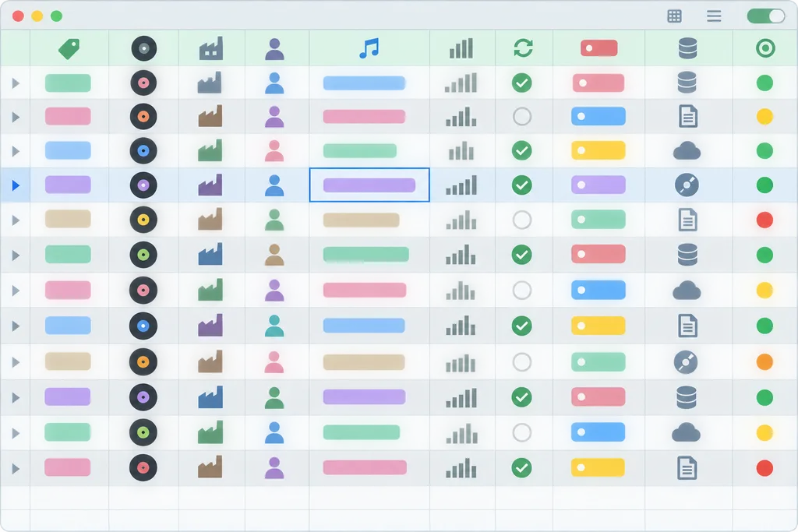This screenshot has width=798, height=532.
Task: Click the red status dot in fifth row
Action: [x=765, y=220]
